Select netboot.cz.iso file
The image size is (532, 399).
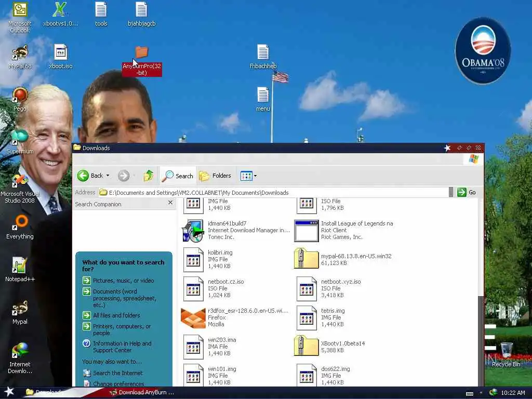point(214,289)
